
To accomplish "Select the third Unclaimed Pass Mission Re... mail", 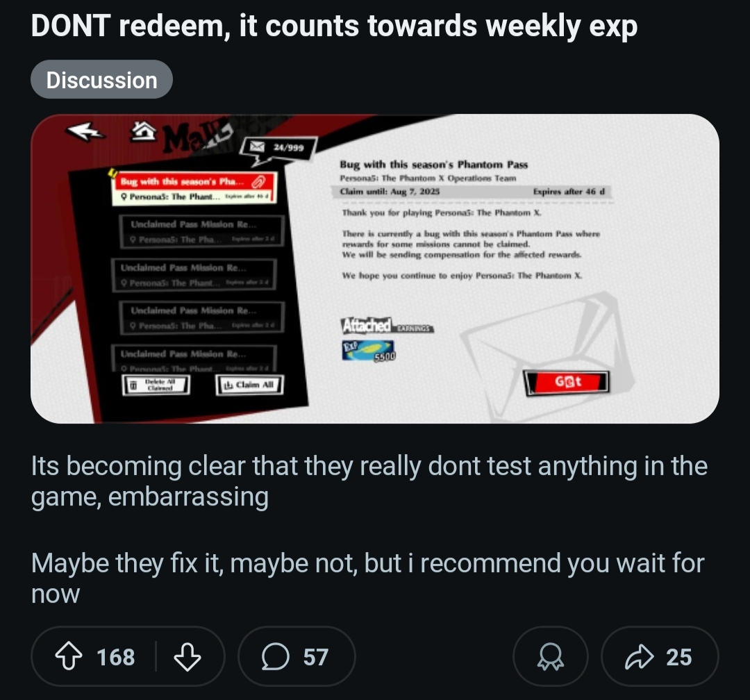I will pyautogui.click(x=202, y=317).
